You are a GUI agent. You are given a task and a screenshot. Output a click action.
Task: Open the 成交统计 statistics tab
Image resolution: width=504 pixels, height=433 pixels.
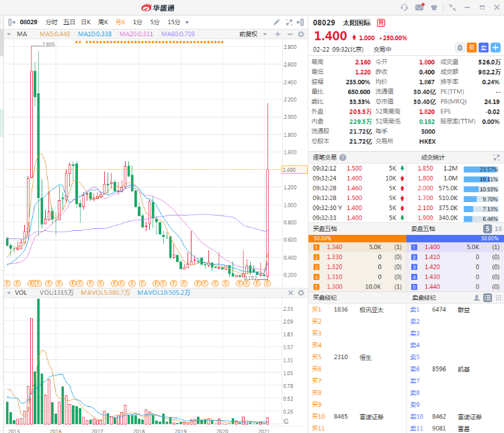click(x=433, y=157)
